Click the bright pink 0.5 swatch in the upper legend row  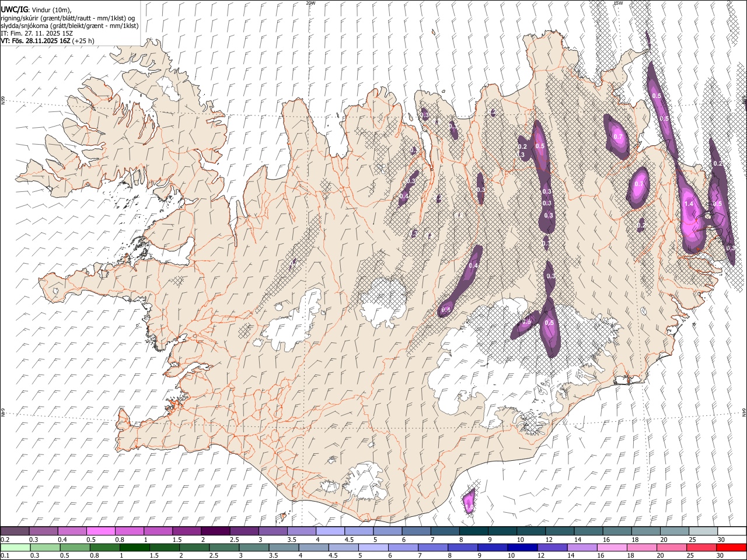point(101,531)
